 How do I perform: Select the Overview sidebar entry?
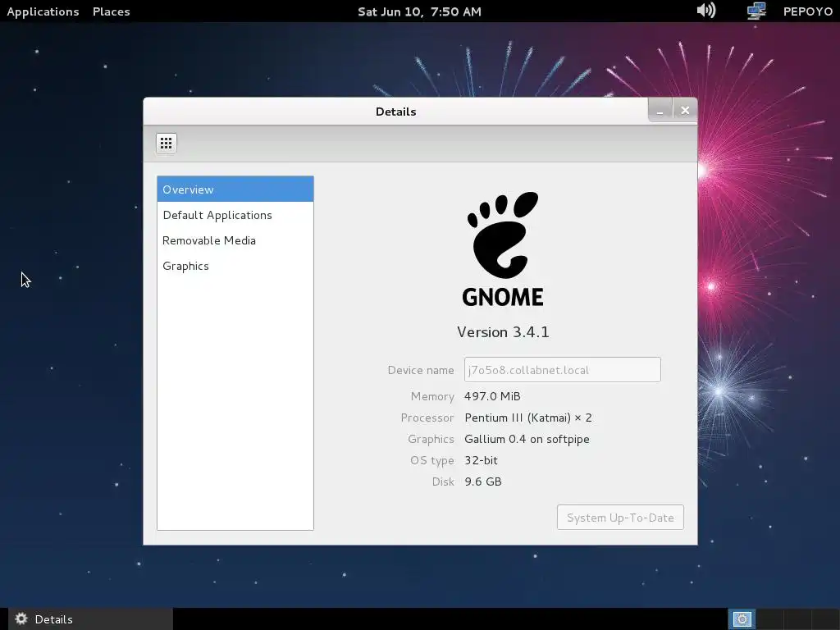click(235, 189)
